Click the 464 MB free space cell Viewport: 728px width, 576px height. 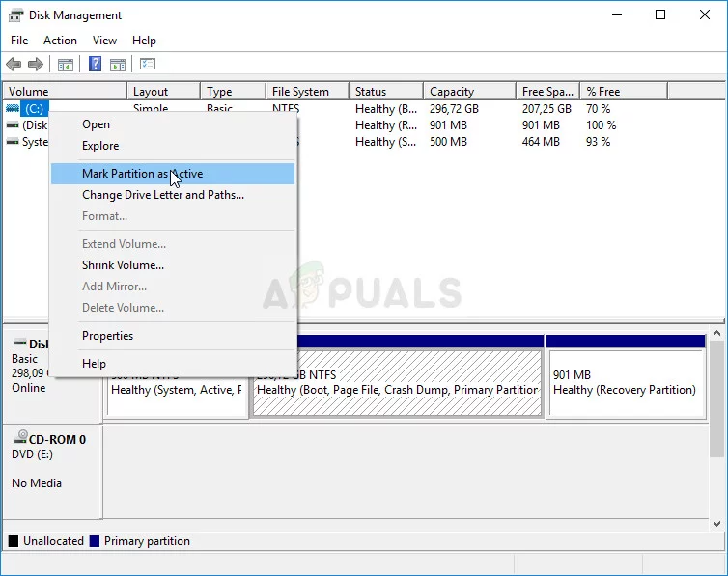pyautogui.click(x=541, y=142)
